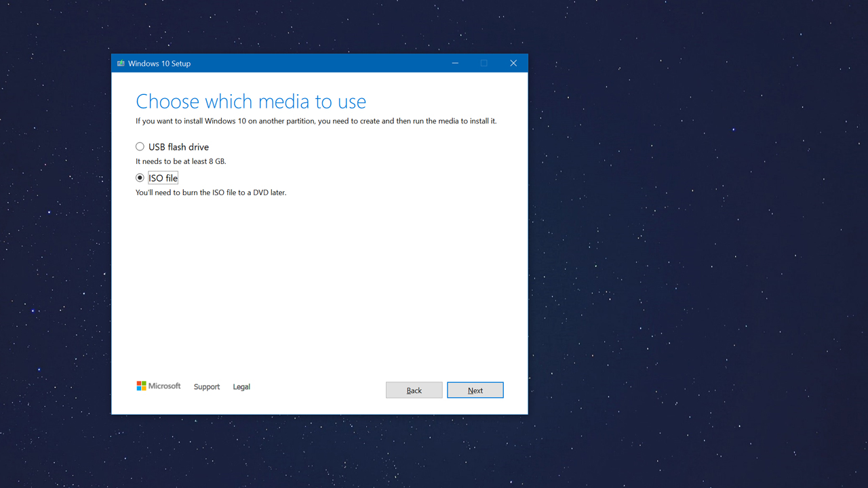Open the Legal link
The width and height of the screenshot is (868, 488).
[241, 387]
